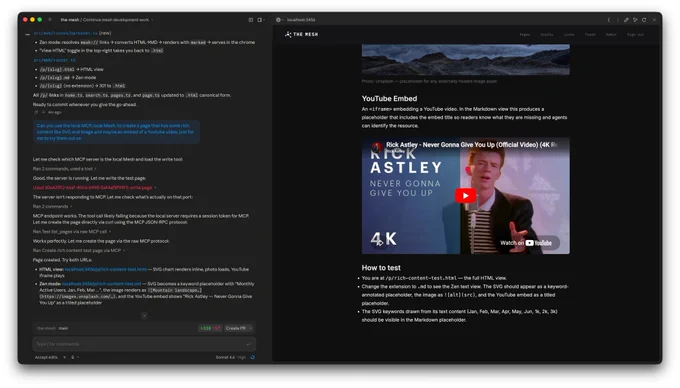The image size is (680, 388).
Task: Open Drafts nav item
Action: (x=547, y=35)
